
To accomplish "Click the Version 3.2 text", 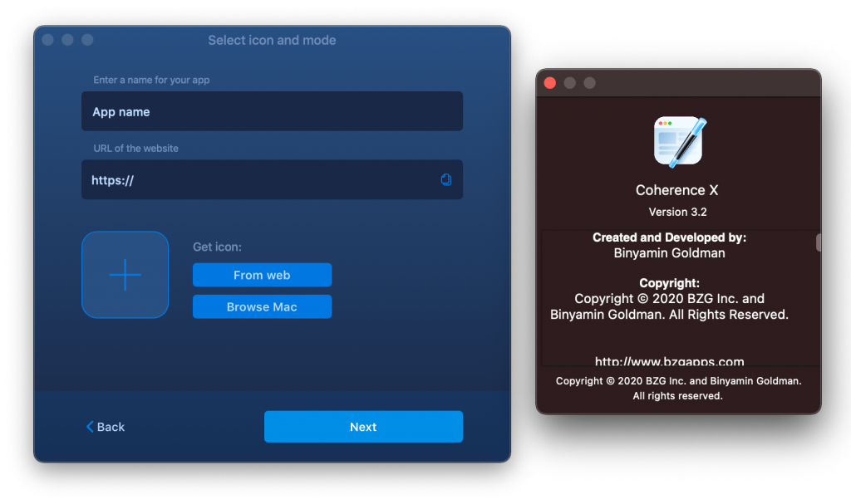I will coord(677,212).
